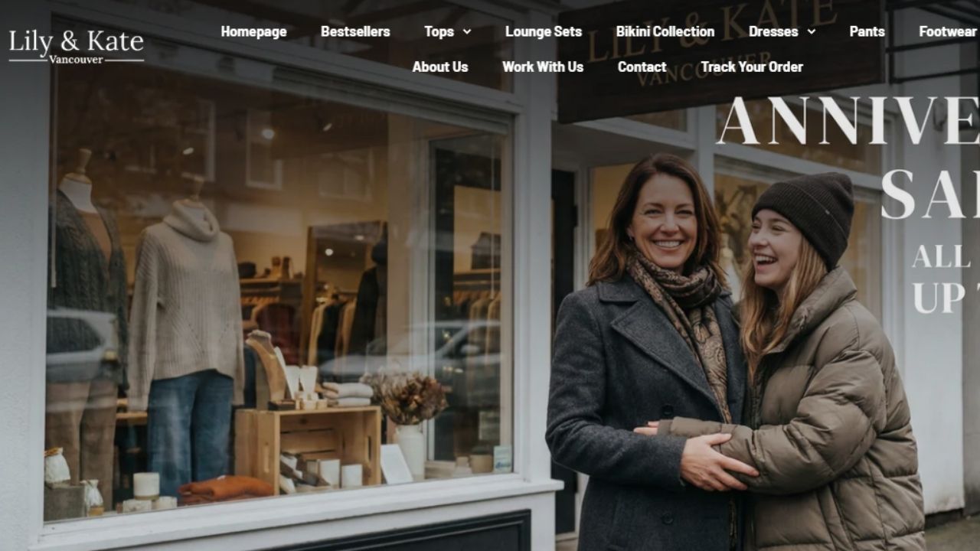Click the Lily & Kate Vancouver logo
The width and height of the screenshot is (980, 551).
point(76,47)
